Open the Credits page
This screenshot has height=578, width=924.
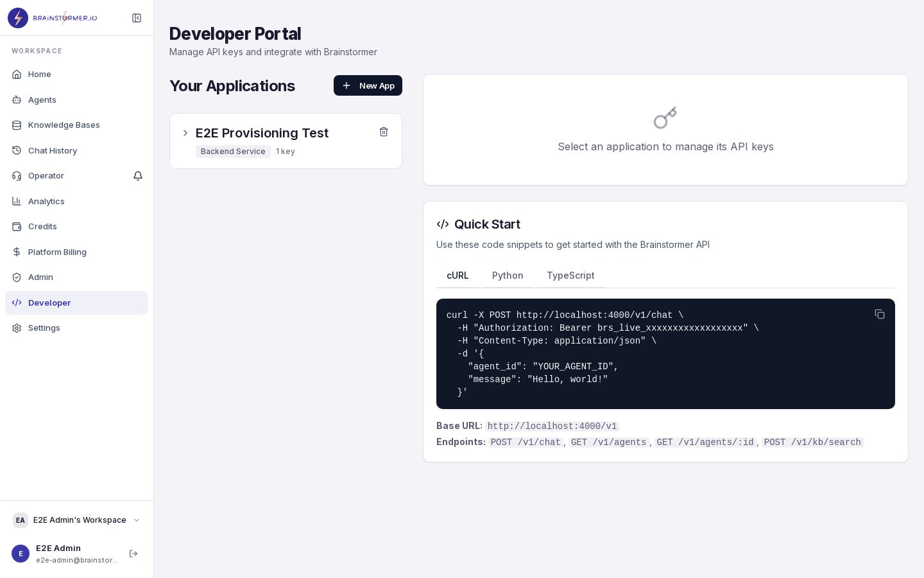[76, 227]
